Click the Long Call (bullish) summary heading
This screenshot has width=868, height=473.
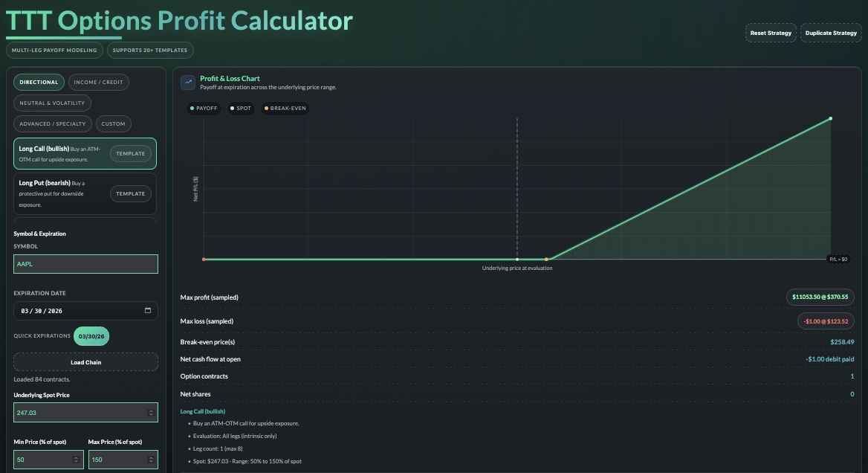[x=203, y=411]
